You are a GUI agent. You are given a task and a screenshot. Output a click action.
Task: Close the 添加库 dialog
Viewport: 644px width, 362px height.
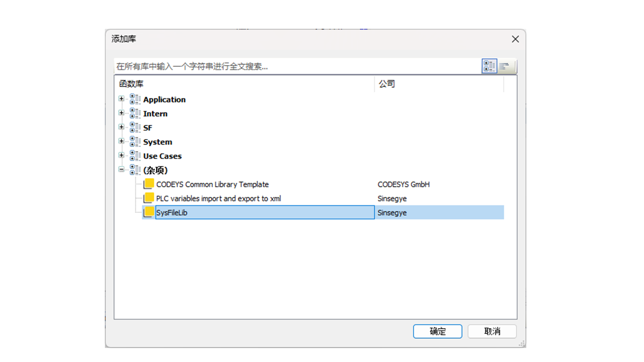(x=515, y=39)
